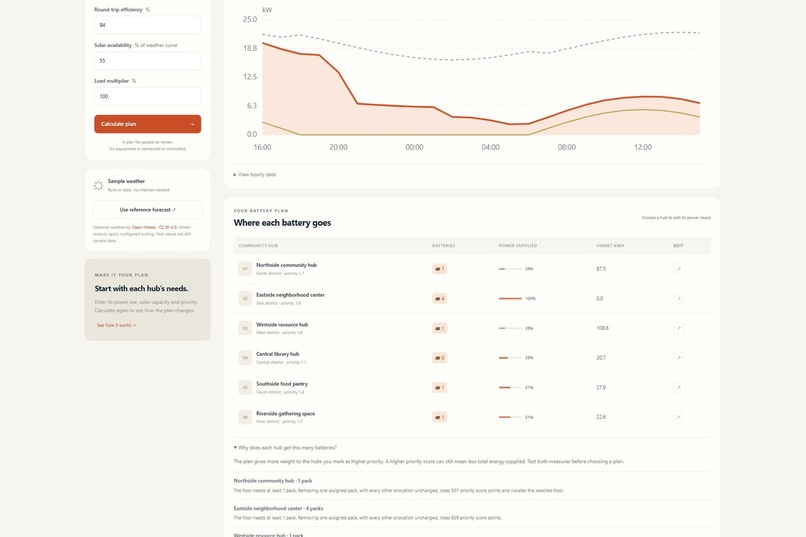Select the Westside resource hub name
This screenshot has height=537, width=806.
click(282, 325)
